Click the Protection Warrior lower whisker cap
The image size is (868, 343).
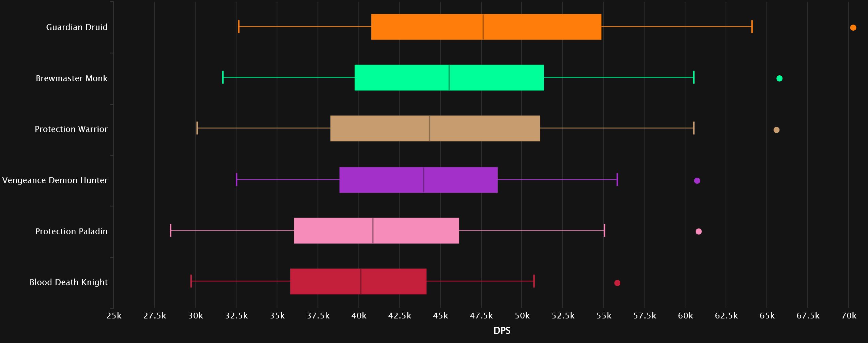[x=197, y=128]
